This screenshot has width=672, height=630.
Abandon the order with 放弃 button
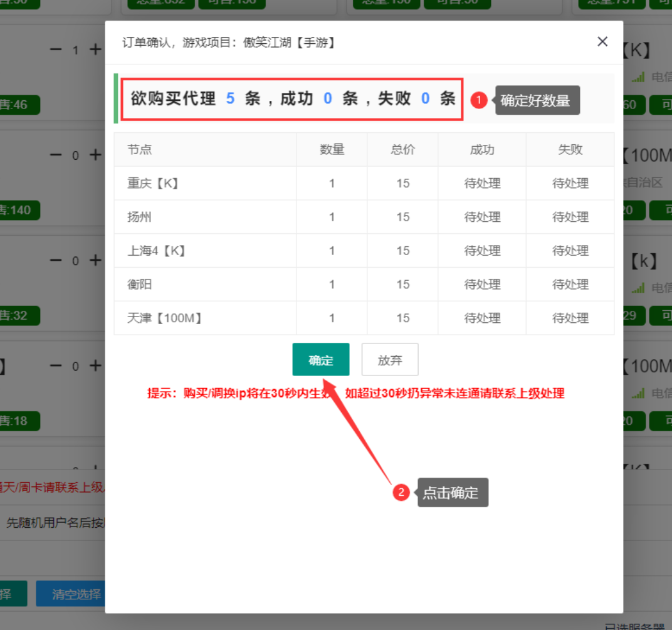[389, 360]
